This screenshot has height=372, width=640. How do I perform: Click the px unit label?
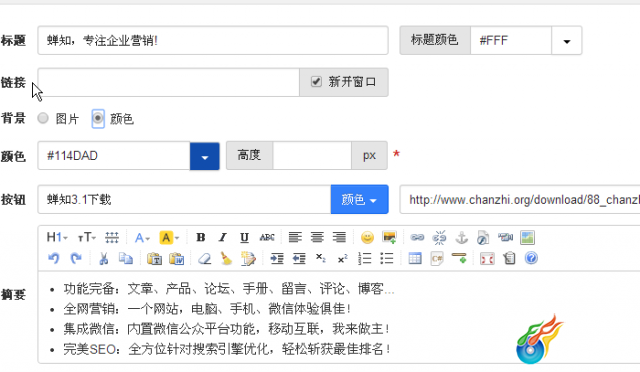(369, 156)
